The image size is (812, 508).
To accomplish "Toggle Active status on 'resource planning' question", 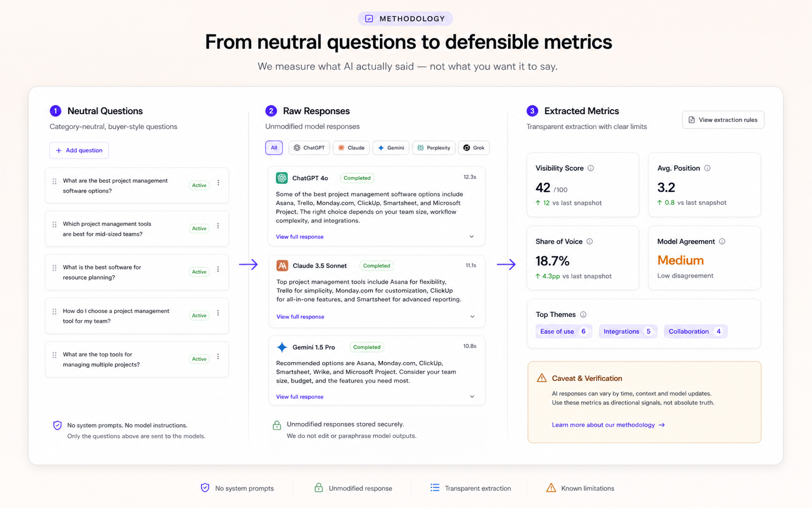I will click(199, 272).
